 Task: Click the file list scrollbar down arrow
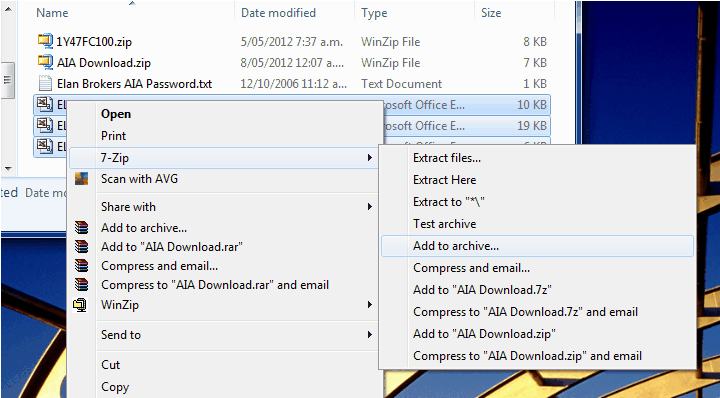click(8, 169)
